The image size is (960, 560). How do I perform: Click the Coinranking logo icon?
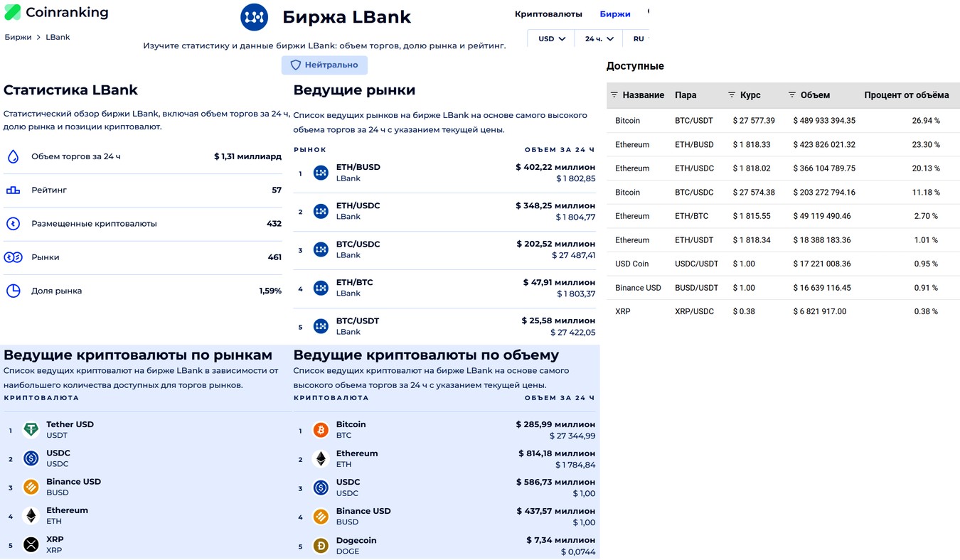coord(12,12)
